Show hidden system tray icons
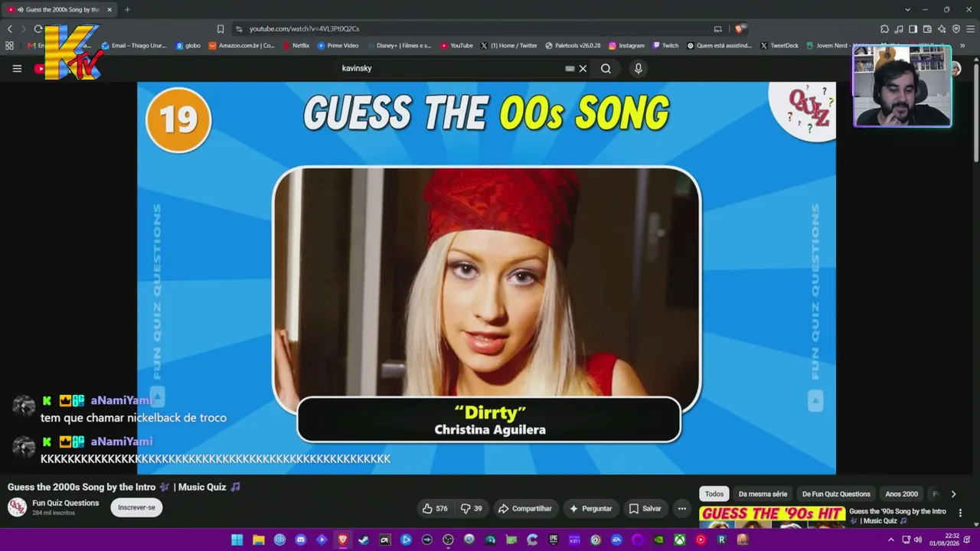This screenshot has height=551, width=980. pyautogui.click(x=890, y=540)
